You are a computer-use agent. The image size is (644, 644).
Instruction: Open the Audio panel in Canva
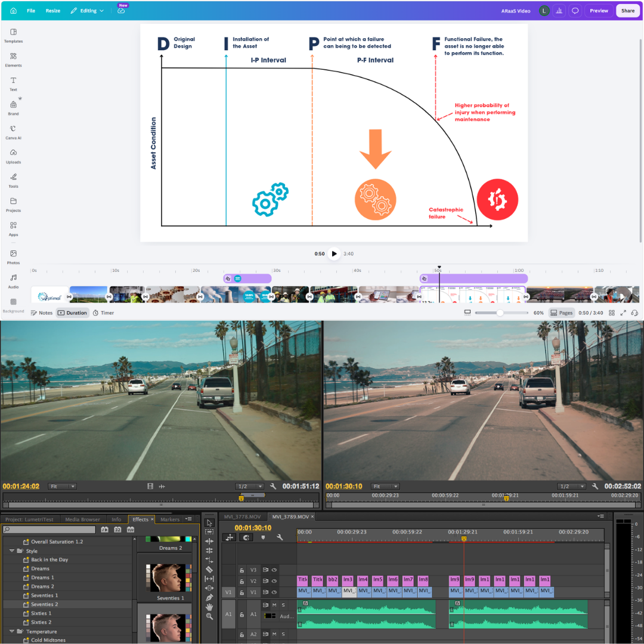click(13, 281)
